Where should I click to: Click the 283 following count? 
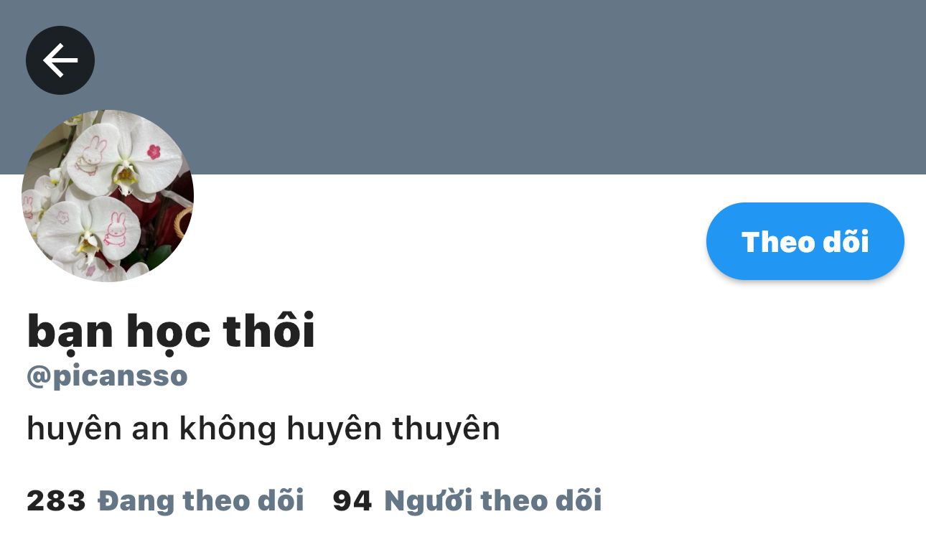[x=56, y=500]
